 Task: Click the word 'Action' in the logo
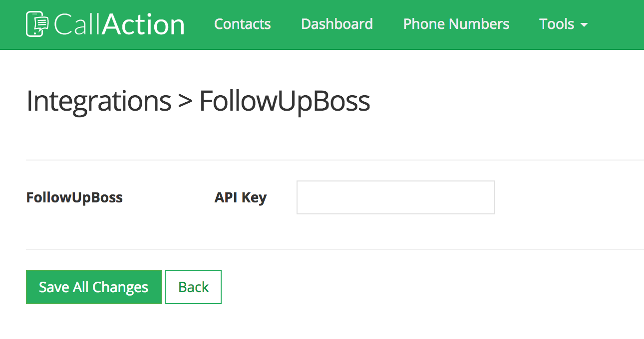(143, 24)
